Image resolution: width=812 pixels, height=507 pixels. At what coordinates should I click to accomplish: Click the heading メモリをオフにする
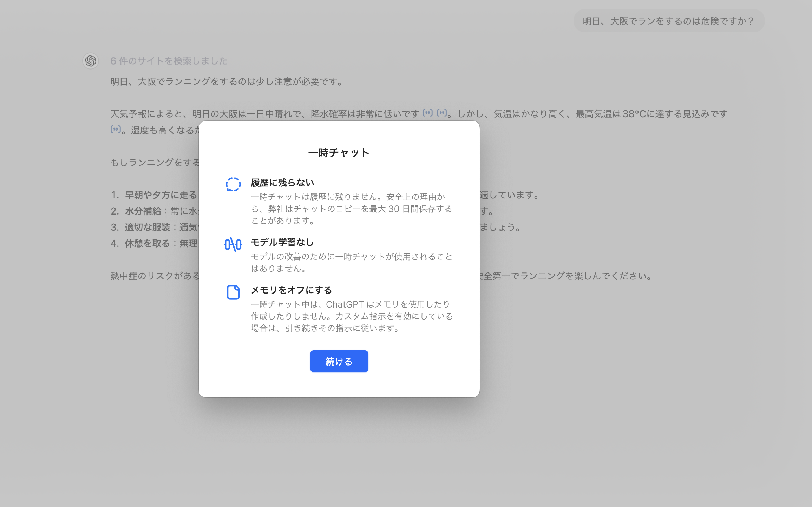click(292, 290)
